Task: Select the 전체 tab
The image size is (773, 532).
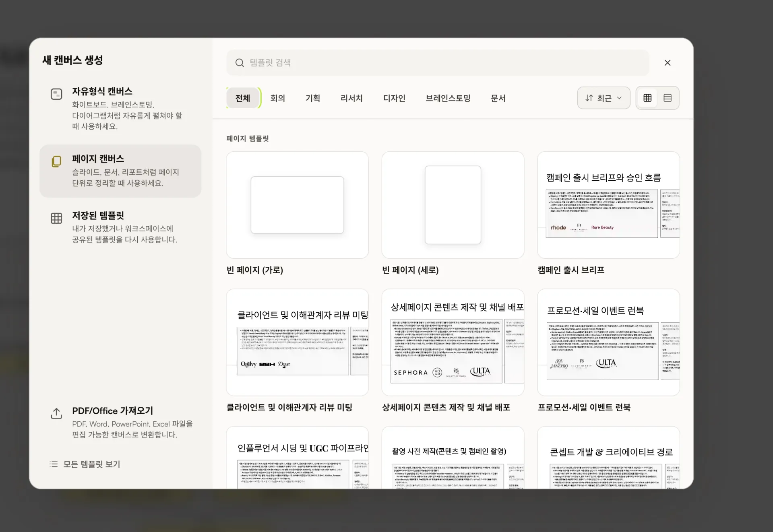Action: (243, 98)
